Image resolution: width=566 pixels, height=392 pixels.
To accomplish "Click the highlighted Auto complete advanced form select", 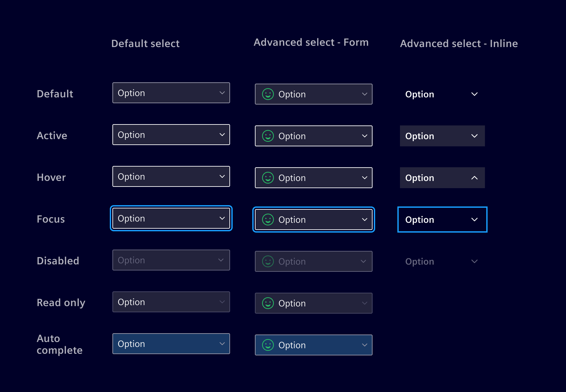I will 313,345.
